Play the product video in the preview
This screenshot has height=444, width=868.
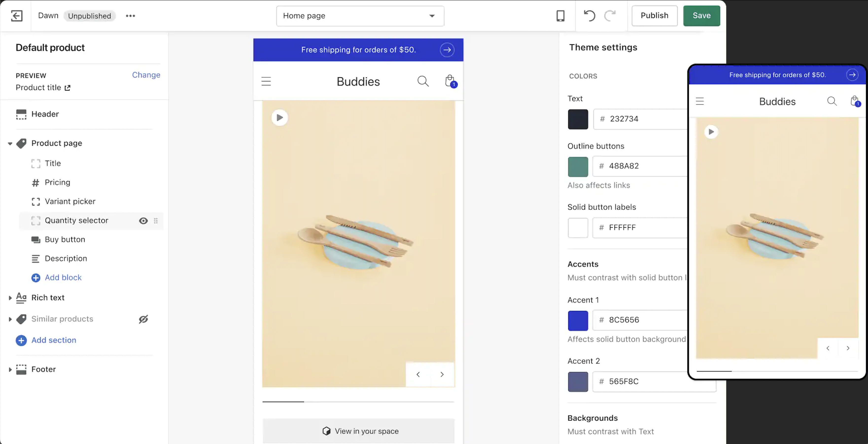(279, 117)
